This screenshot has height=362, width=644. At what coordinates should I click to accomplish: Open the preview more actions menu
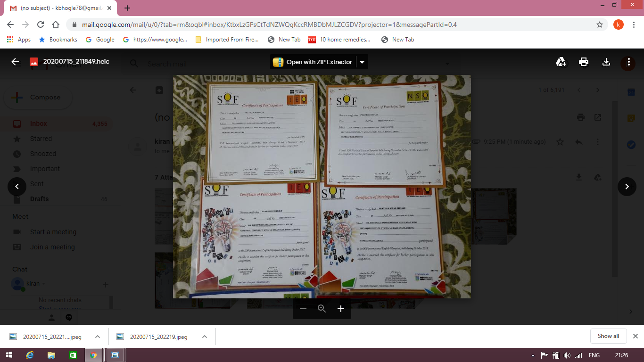point(628,62)
